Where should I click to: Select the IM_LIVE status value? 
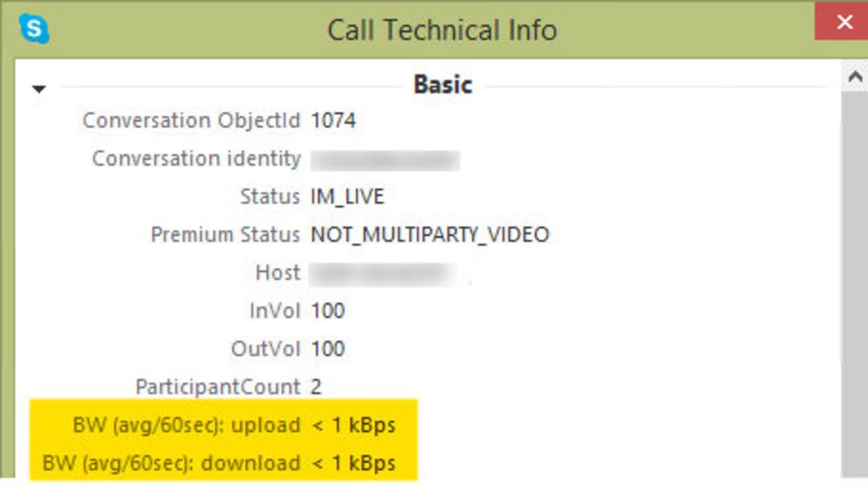(347, 197)
